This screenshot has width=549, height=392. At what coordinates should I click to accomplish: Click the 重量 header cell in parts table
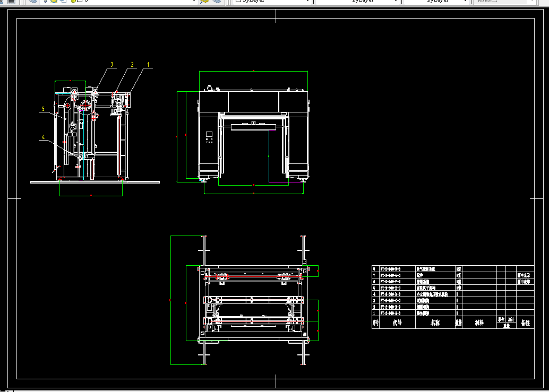click(507, 326)
